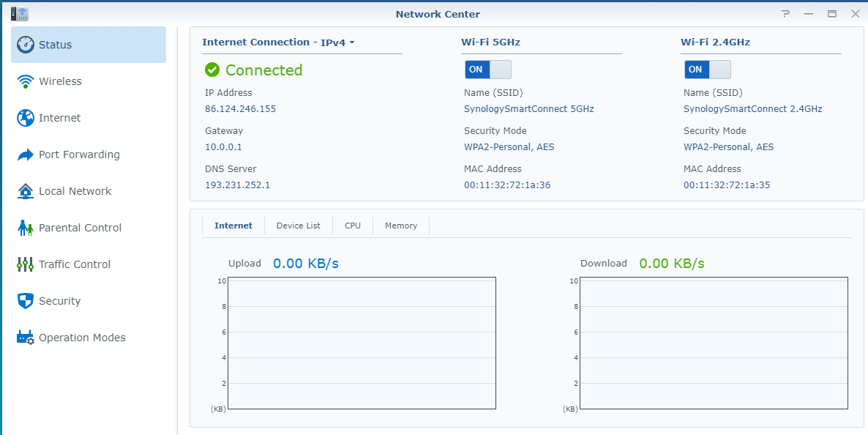This screenshot has width=868, height=435.
Task: Open help with the question mark button
Action: tap(785, 14)
